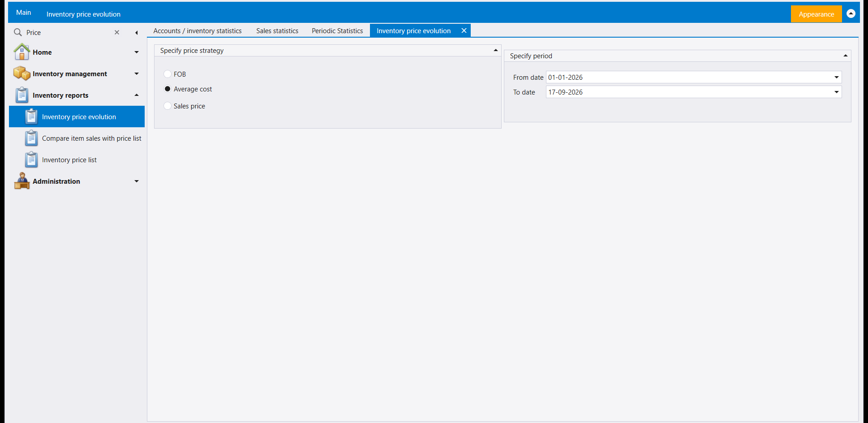This screenshot has height=423, width=868.
Task: Click the Compare item sales clipboard icon
Action: pyautogui.click(x=31, y=138)
